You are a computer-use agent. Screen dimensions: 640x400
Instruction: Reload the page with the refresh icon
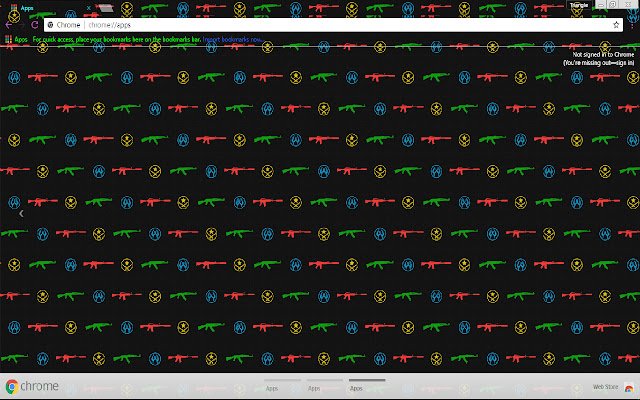(35, 25)
